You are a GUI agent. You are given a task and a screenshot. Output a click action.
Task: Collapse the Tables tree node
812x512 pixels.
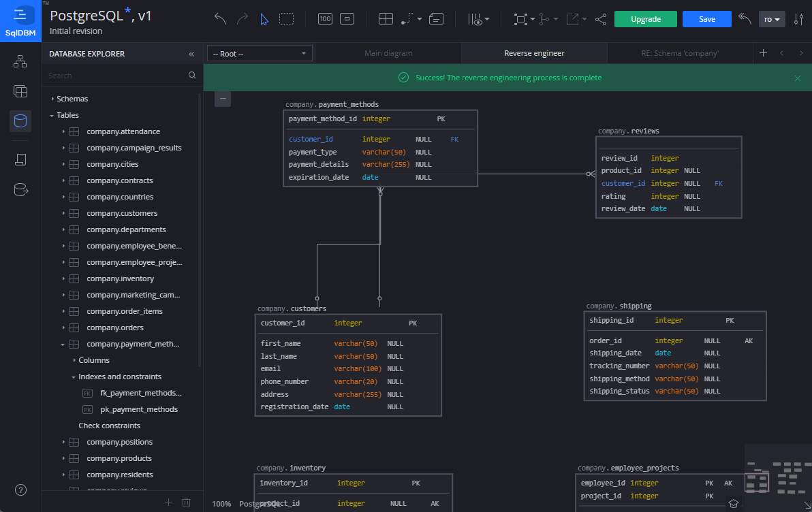[x=52, y=115]
